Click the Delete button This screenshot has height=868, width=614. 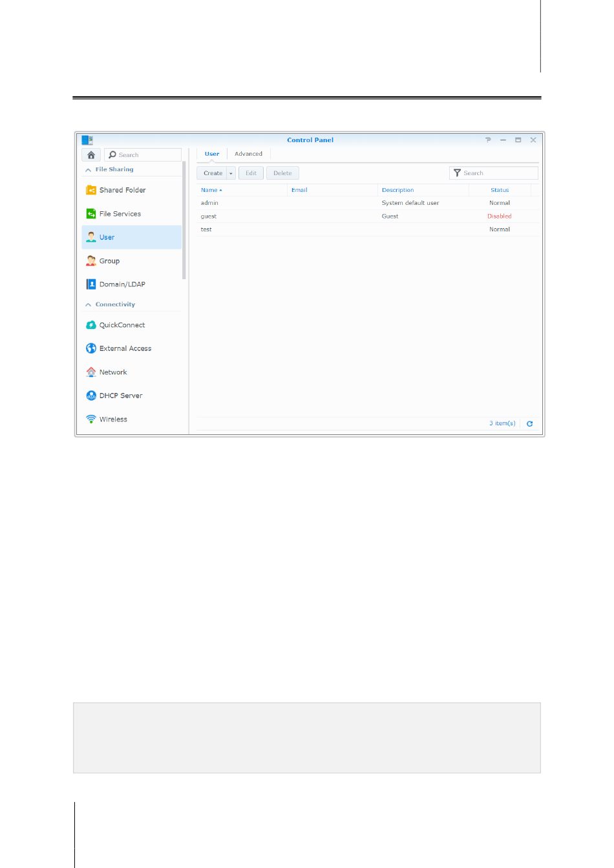click(x=282, y=173)
